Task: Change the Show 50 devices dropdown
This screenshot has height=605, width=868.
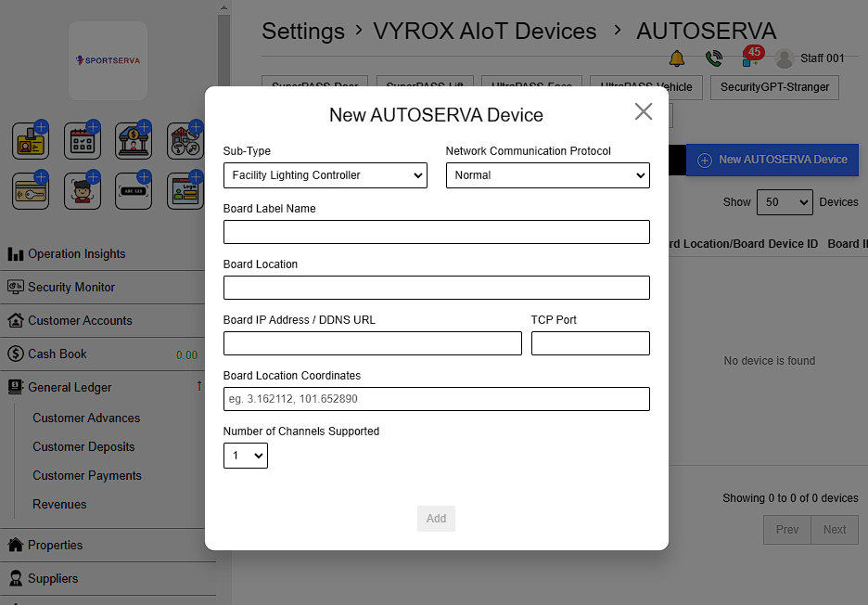Action: pyautogui.click(x=784, y=202)
